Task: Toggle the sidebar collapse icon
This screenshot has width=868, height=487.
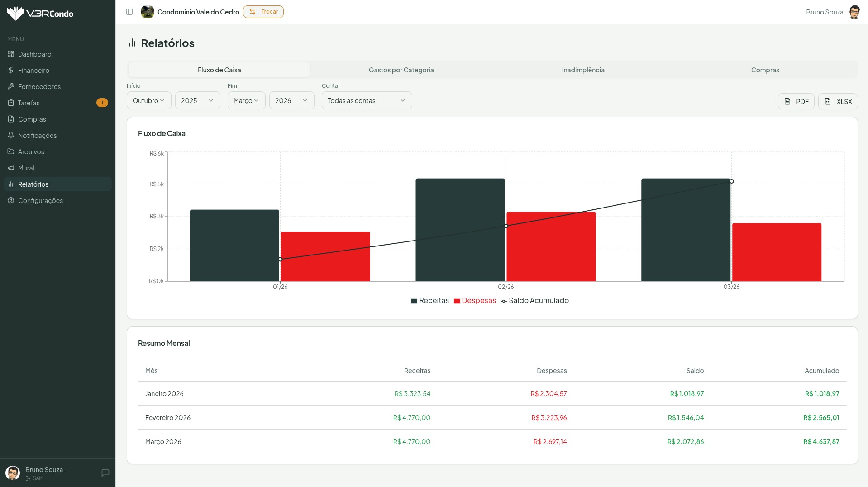Action: 129,12
